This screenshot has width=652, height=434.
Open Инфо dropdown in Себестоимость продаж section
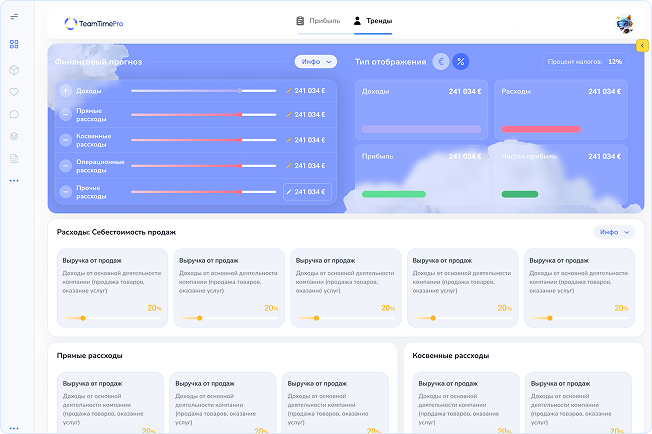(613, 232)
